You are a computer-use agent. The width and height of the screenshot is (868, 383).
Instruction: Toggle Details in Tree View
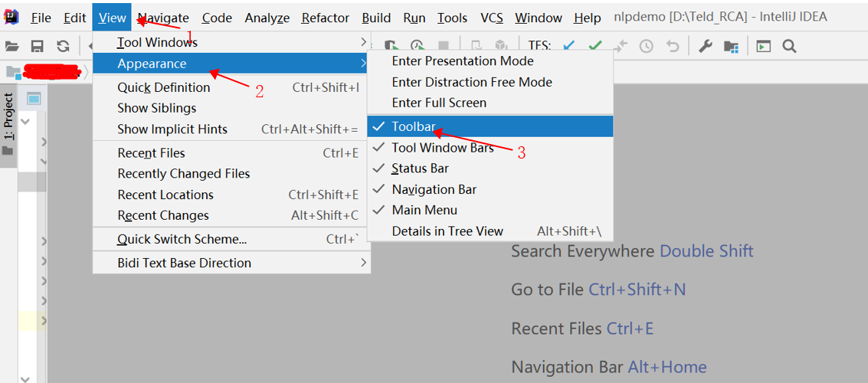490,231
